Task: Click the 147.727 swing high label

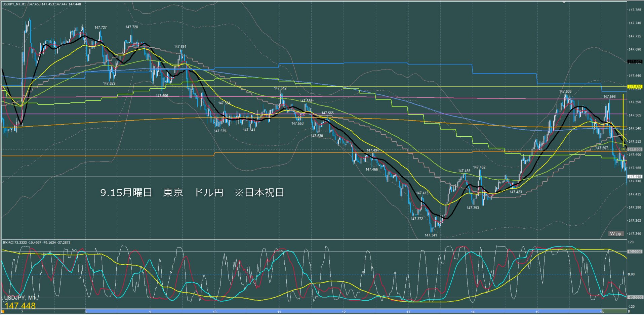Action: click(100, 28)
